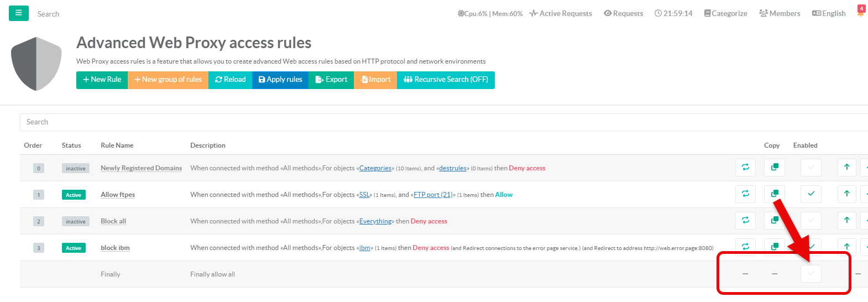Move Allow ftpes rule up
The width and height of the screenshot is (868, 302).
coord(846,194)
